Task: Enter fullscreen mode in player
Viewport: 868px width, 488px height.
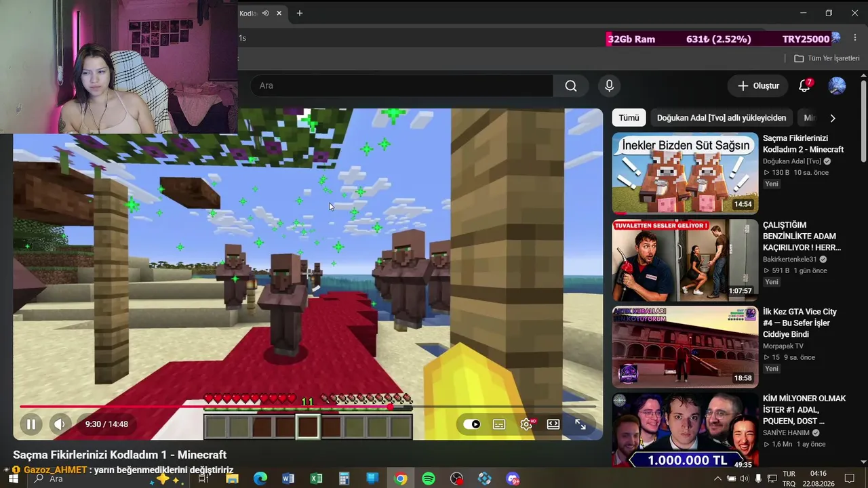Action: coord(580,424)
